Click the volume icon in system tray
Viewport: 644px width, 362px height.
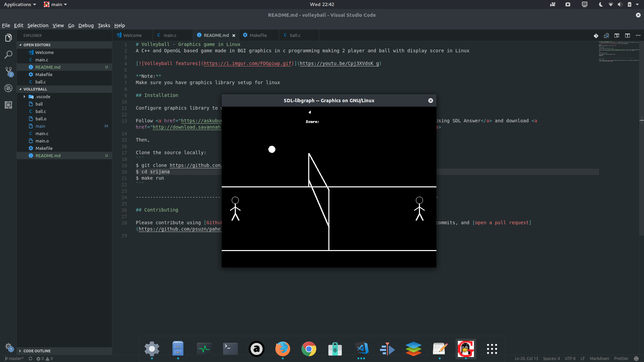(x=620, y=4)
